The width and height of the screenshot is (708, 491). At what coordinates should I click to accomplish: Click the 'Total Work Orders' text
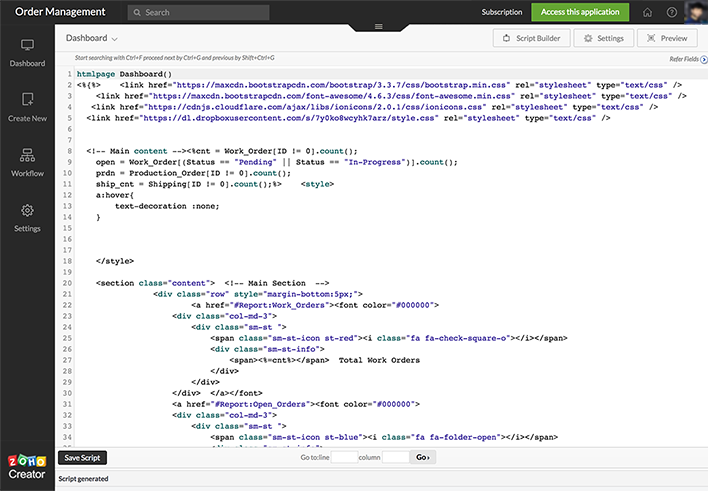point(379,360)
